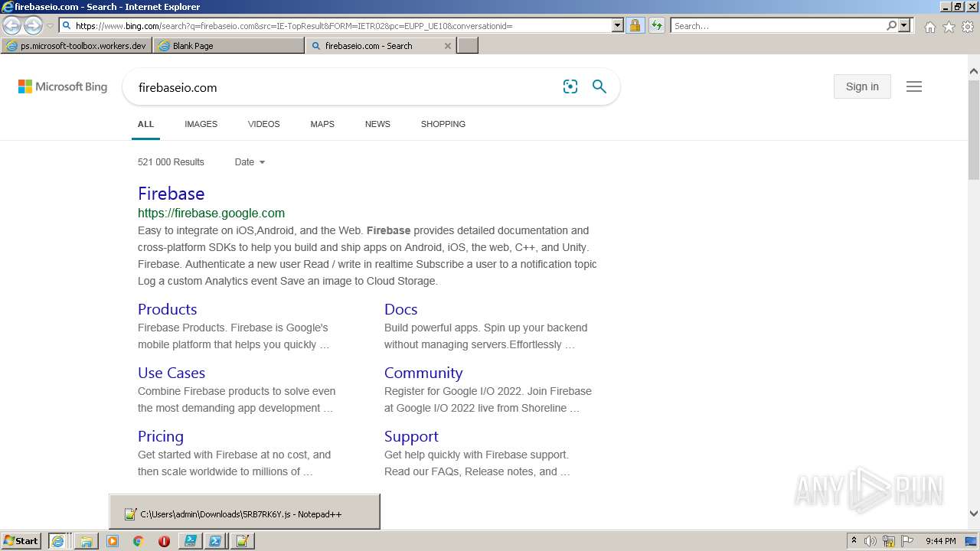Screen dimensions: 980x551
Task: Open the Firebase result title link
Action: point(171,194)
